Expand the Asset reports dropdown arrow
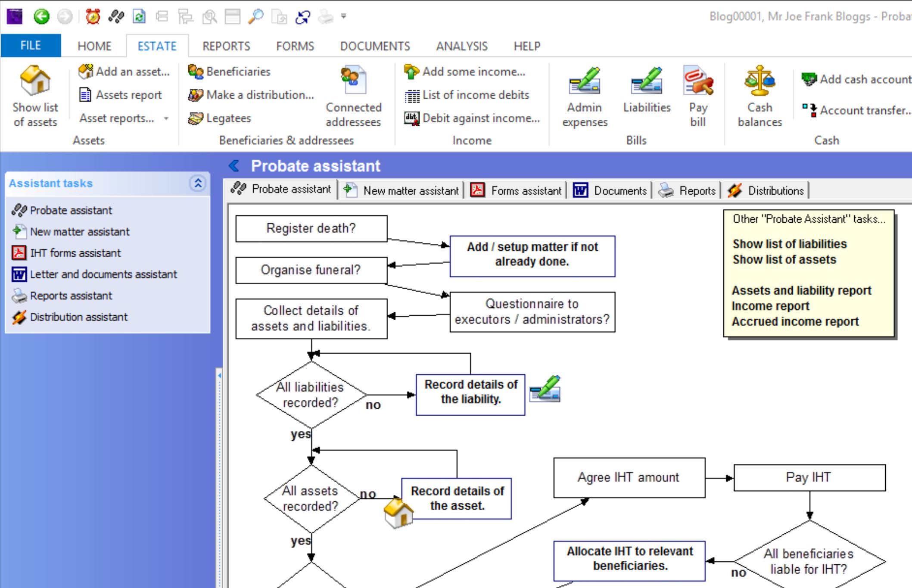Viewport: 912px width, 588px height. [x=166, y=118]
